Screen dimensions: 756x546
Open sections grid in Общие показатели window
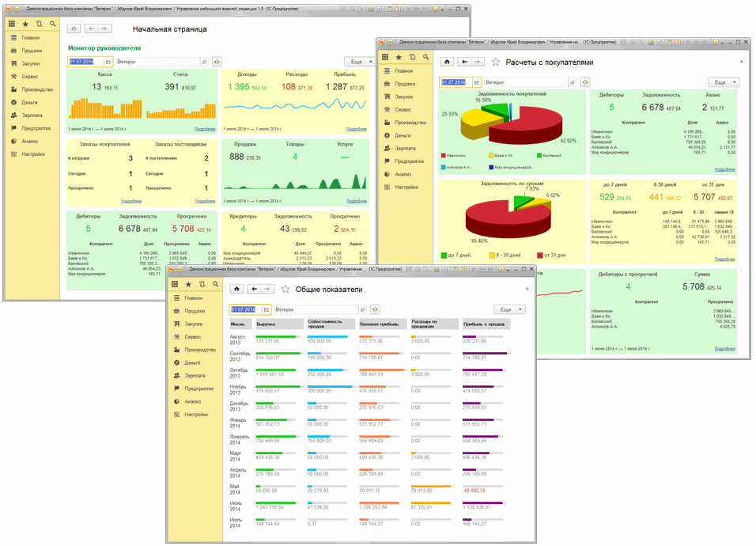[175, 284]
